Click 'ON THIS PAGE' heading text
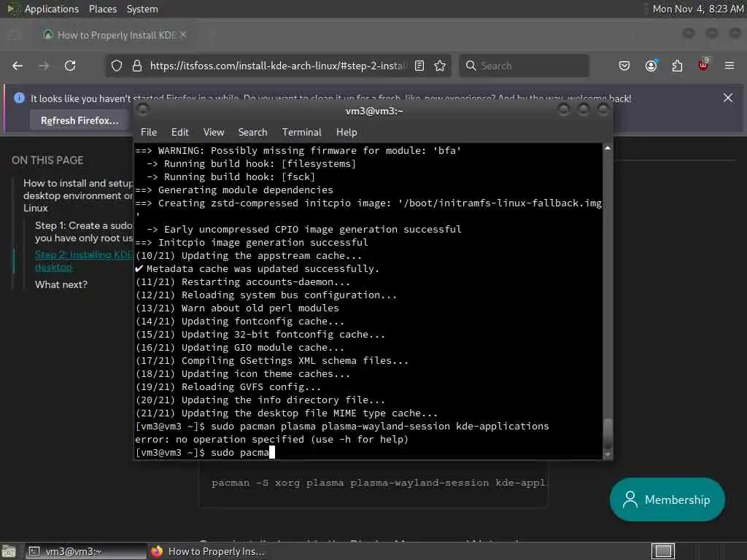The height and width of the screenshot is (560, 747). (x=47, y=160)
